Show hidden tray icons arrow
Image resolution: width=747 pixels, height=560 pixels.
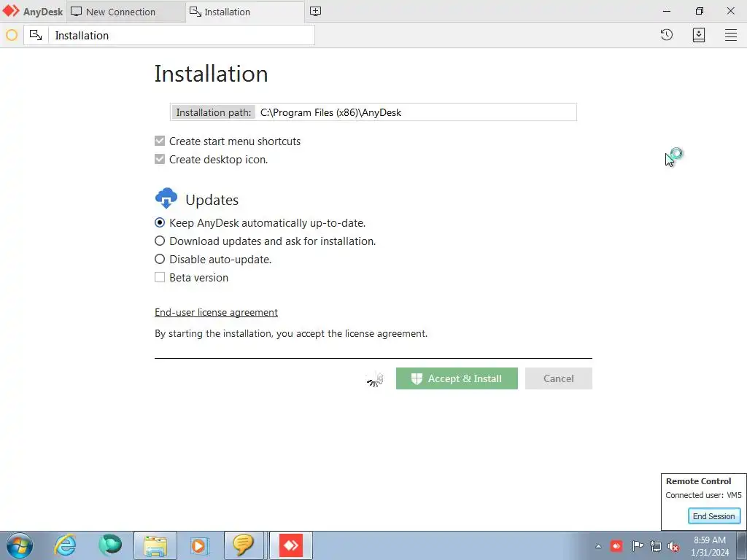click(598, 546)
